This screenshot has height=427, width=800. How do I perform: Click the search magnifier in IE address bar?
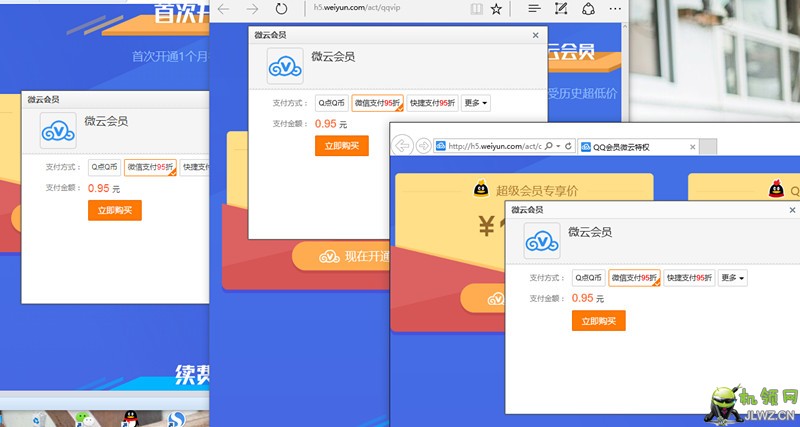tap(548, 146)
